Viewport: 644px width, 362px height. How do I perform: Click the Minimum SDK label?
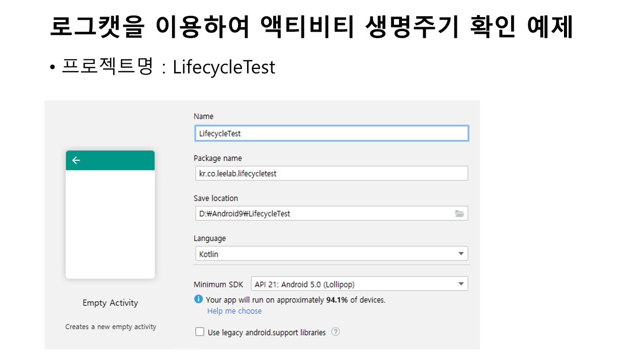[218, 285]
